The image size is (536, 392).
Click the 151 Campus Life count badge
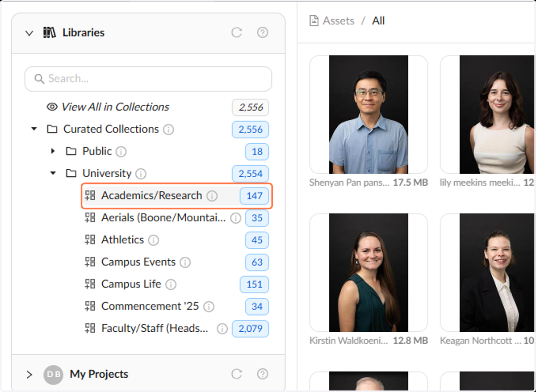pyautogui.click(x=255, y=284)
